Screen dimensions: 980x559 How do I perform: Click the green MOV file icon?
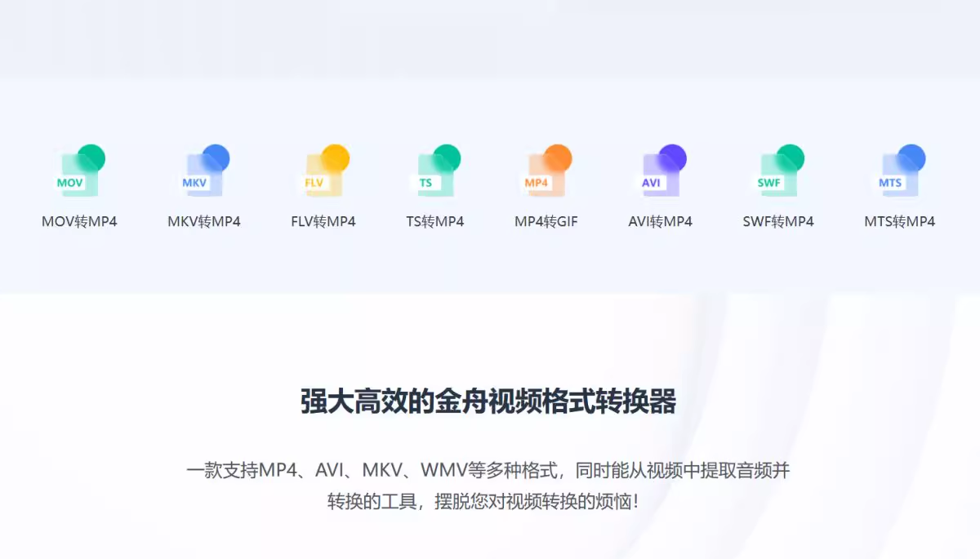80,171
